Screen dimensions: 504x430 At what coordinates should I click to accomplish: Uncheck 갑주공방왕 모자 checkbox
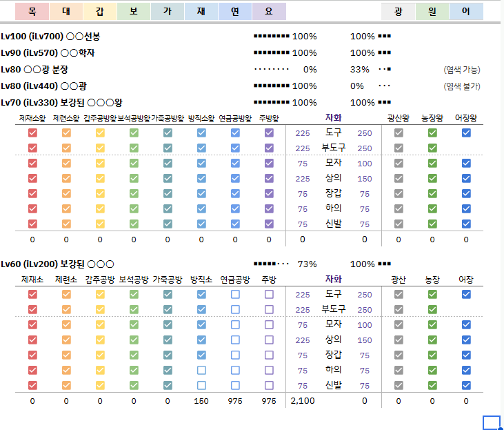(100, 163)
